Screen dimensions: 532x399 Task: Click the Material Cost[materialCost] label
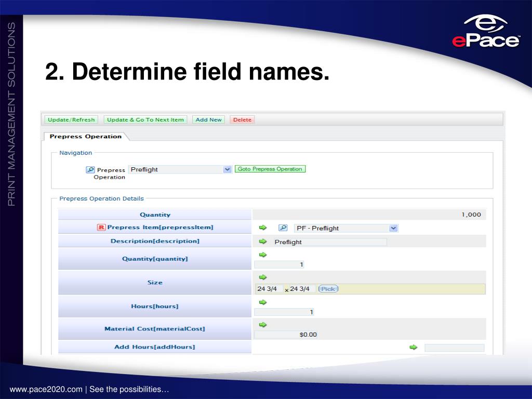click(x=155, y=329)
